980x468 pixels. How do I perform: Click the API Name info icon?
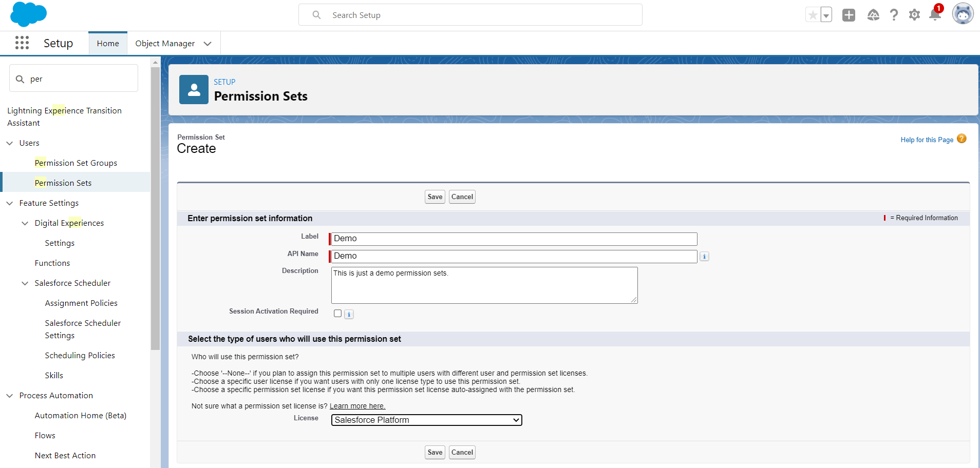point(704,257)
